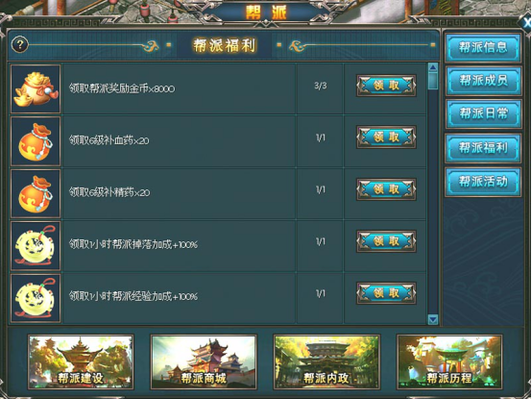Select the level 6 spirit potion bag icon
The image size is (532, 399).
point(36,193)
